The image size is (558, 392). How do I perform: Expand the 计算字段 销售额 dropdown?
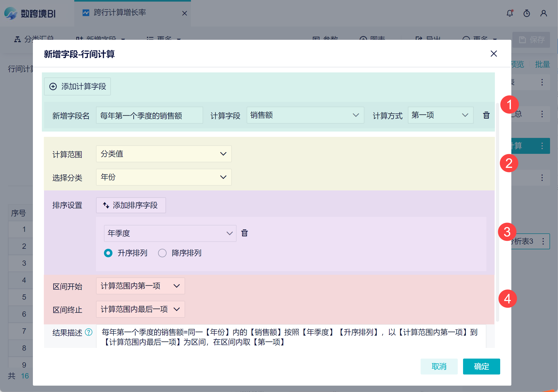(x=305, y=115)
